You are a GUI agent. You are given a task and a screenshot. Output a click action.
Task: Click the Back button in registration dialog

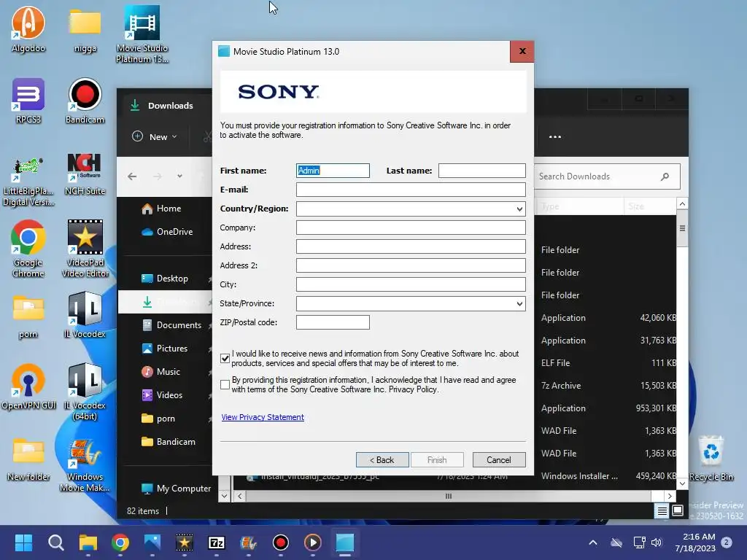pos(382,460)
